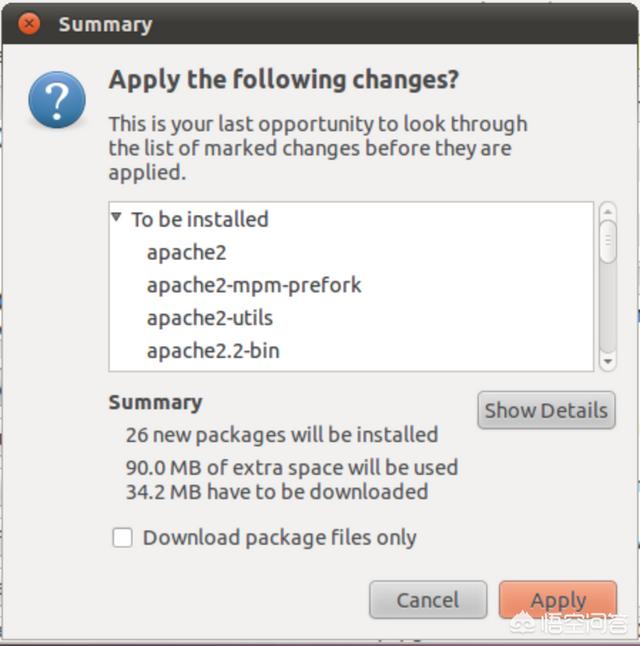
Task: Collapse the 'To be installed' triangle
Action: (117, 217)
